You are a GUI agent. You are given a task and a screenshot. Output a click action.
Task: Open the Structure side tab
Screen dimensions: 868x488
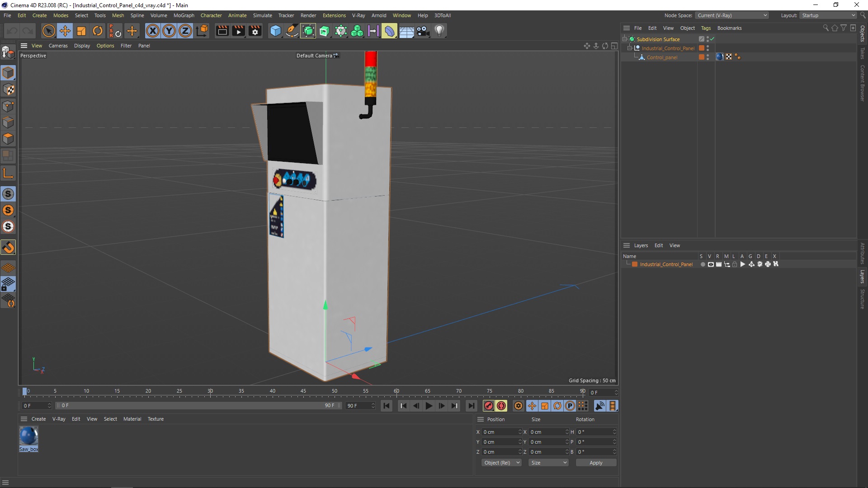(x=862, y=299)
